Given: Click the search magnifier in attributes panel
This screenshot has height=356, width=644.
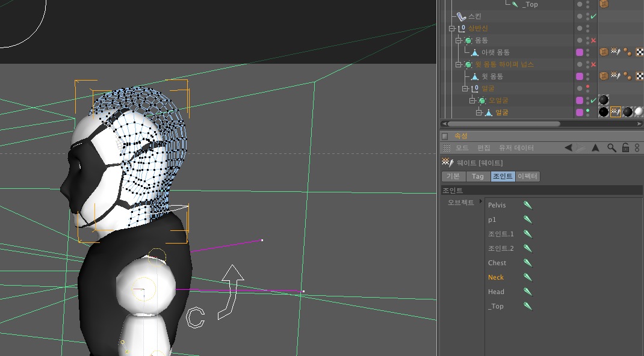Looking at the screenshot, I should 611,148.
